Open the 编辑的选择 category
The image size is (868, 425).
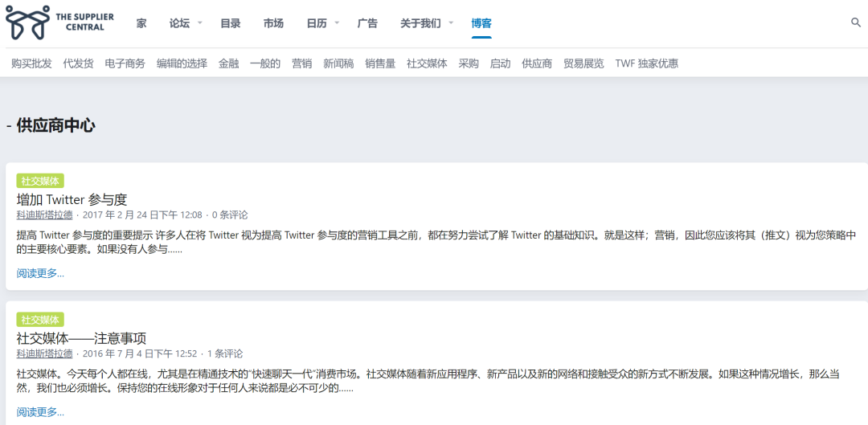click(182, 63)
